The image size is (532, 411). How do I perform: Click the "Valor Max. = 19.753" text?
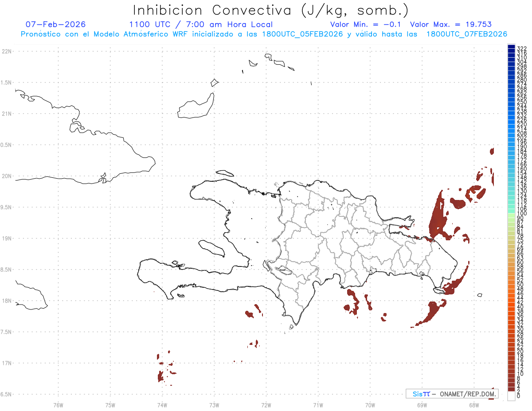[x=451, y=24]
